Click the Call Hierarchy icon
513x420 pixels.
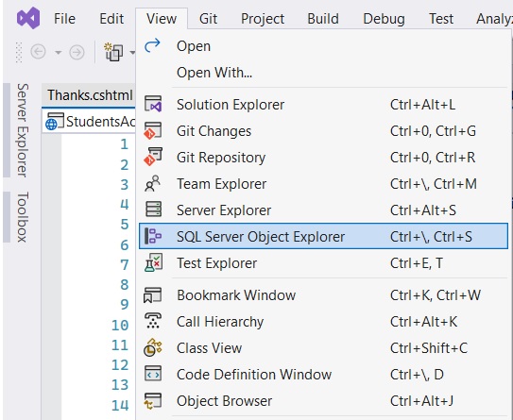[x=153, y=321]
